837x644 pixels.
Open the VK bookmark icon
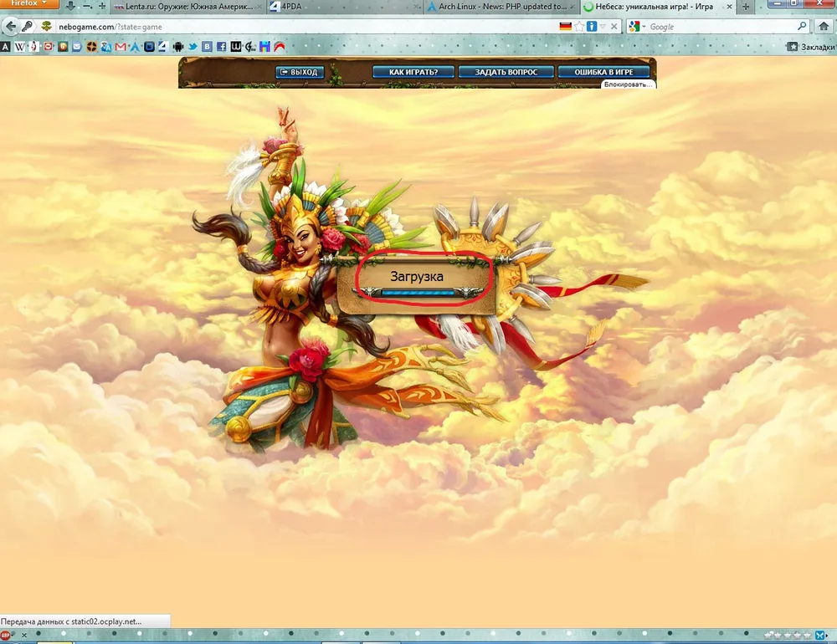tap(207, 47)
